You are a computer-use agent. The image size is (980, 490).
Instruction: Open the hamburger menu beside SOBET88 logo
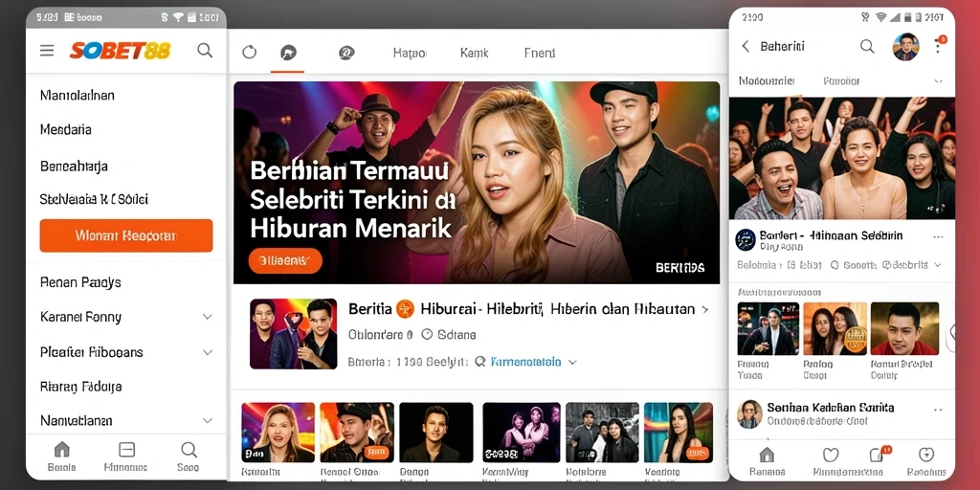(x=47, y=51)
